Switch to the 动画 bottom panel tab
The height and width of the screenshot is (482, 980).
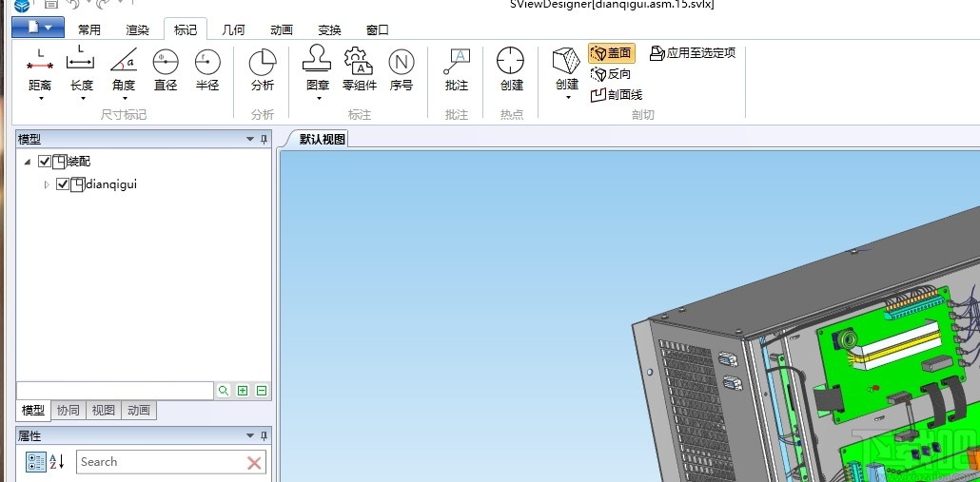pyautogui.click(x=139, y=410)
